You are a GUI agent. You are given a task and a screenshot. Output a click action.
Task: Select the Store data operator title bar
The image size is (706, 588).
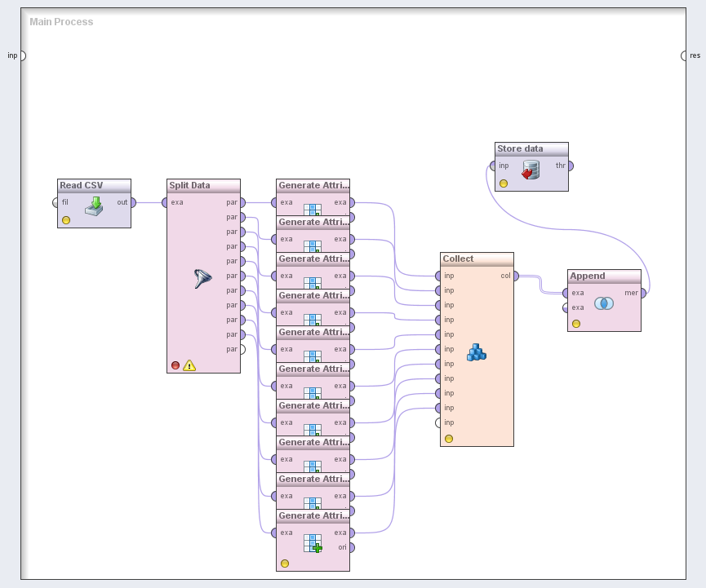[x=531, y=149]
